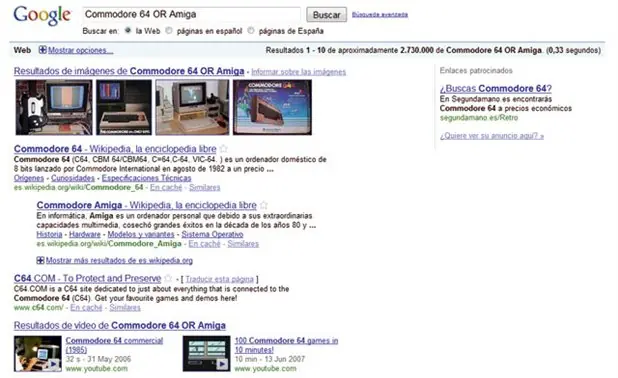Click the es.wikipedia.org/wiki/Commodore_64 green URL

pyautogui.click(x=78, y=188)
